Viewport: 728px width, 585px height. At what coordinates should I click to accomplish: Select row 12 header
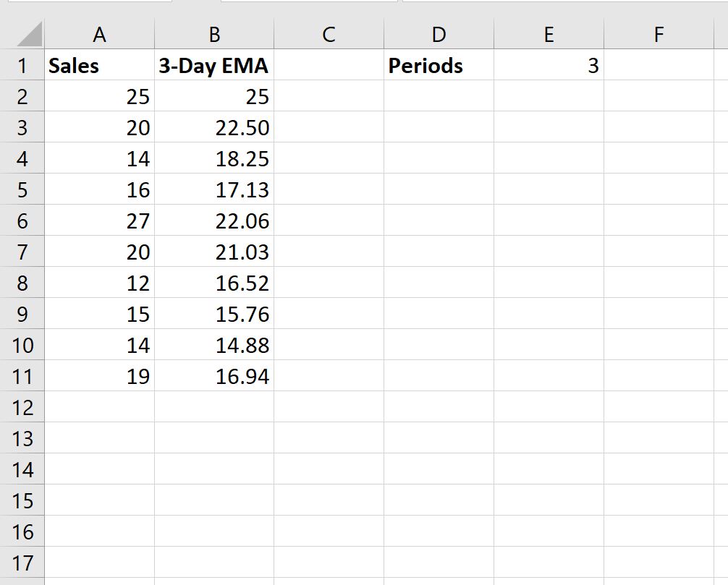22,406
